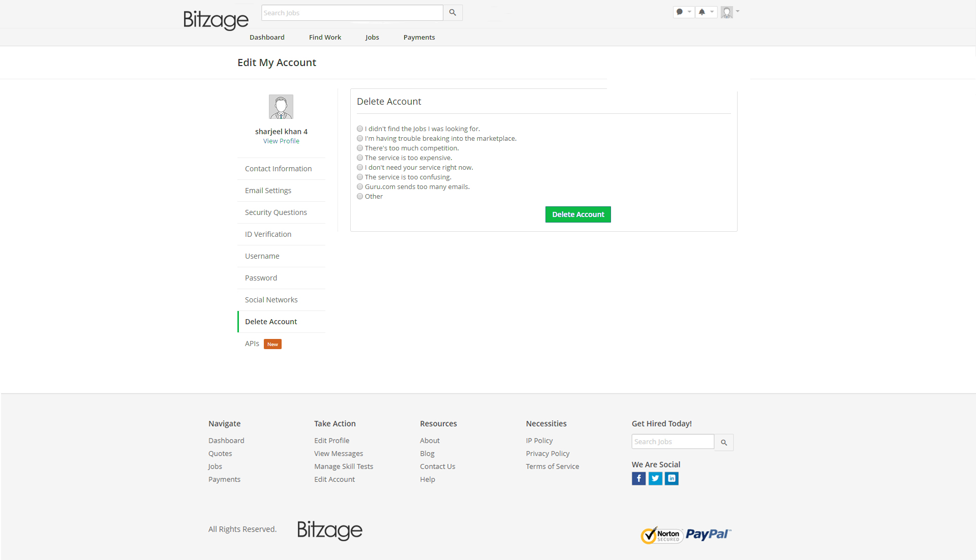Open the View Profile link
976x560 pixels.
click(281, 141)
